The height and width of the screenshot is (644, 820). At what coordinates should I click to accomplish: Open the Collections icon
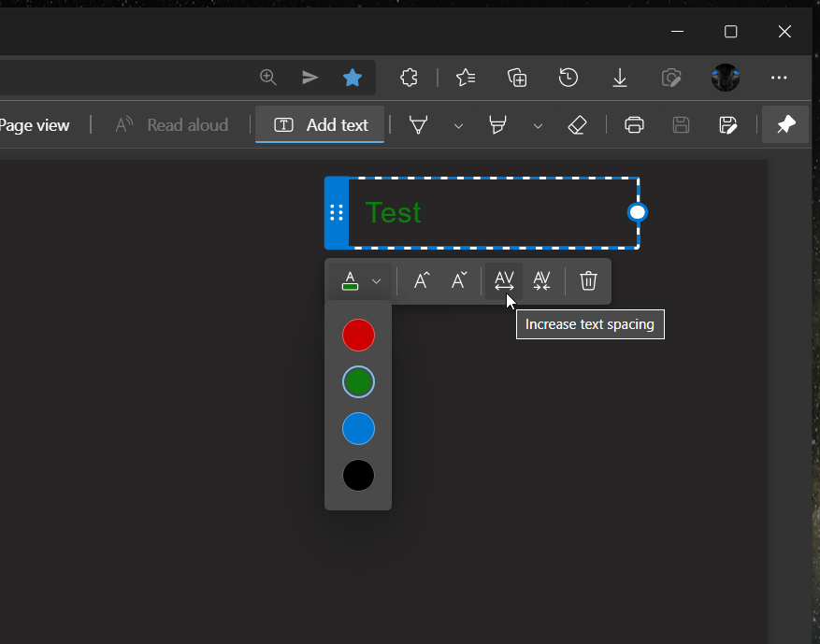pos(517,78)
